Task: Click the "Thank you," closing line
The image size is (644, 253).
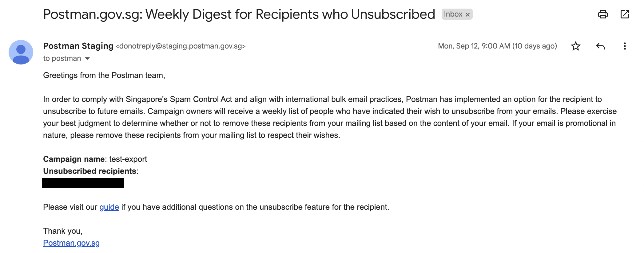Action: click(63, 231)
